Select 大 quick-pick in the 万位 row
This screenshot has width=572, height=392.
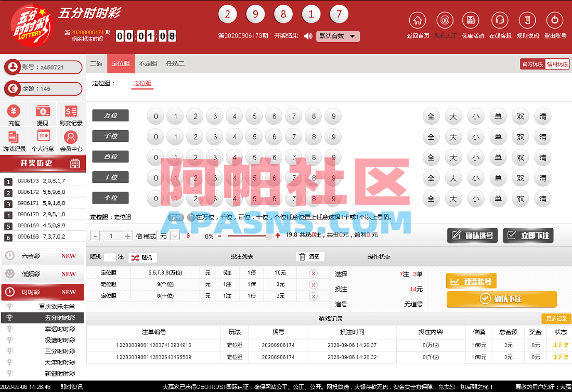pos(453,116)
